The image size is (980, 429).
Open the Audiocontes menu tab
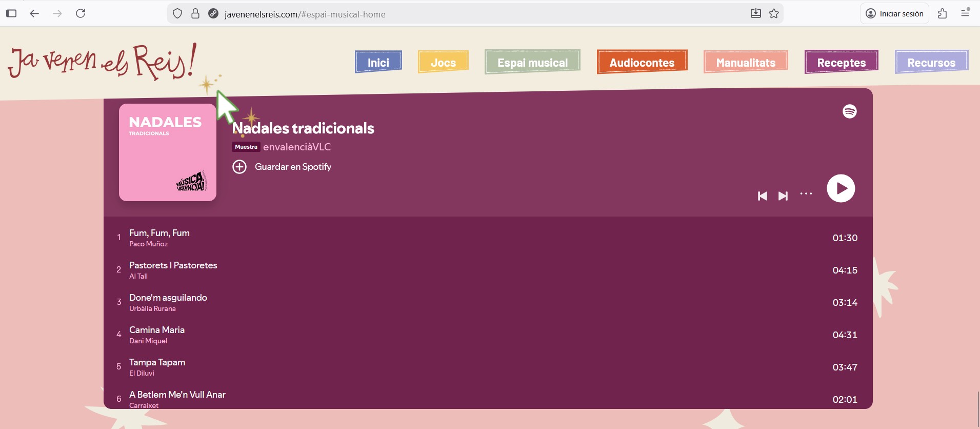click(x=642, y=62)
